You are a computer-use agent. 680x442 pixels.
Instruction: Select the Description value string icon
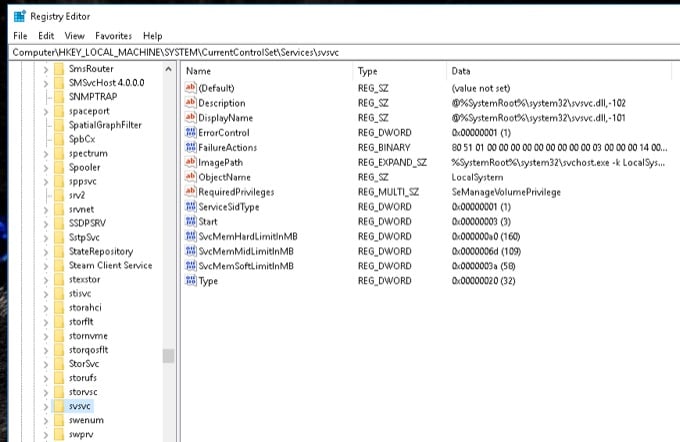(190, 102)
